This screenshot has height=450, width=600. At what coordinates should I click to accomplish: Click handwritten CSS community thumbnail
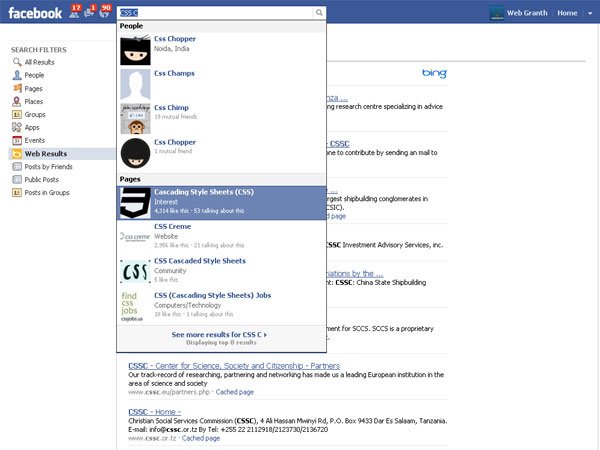coord(135,272)
